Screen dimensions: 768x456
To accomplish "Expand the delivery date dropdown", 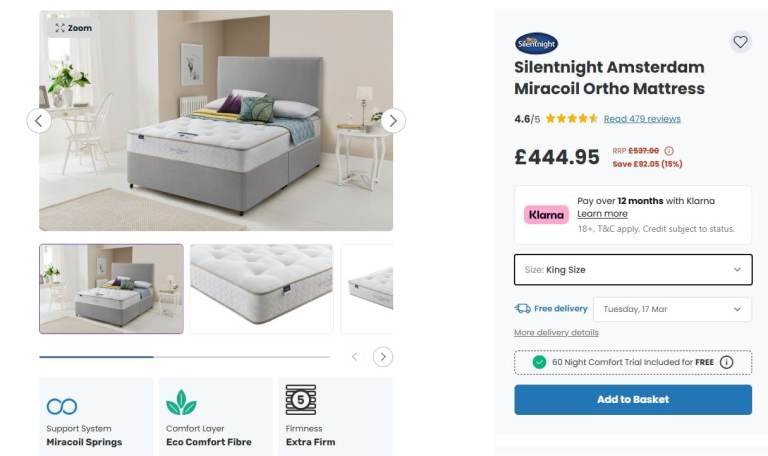I will (672, 309).
